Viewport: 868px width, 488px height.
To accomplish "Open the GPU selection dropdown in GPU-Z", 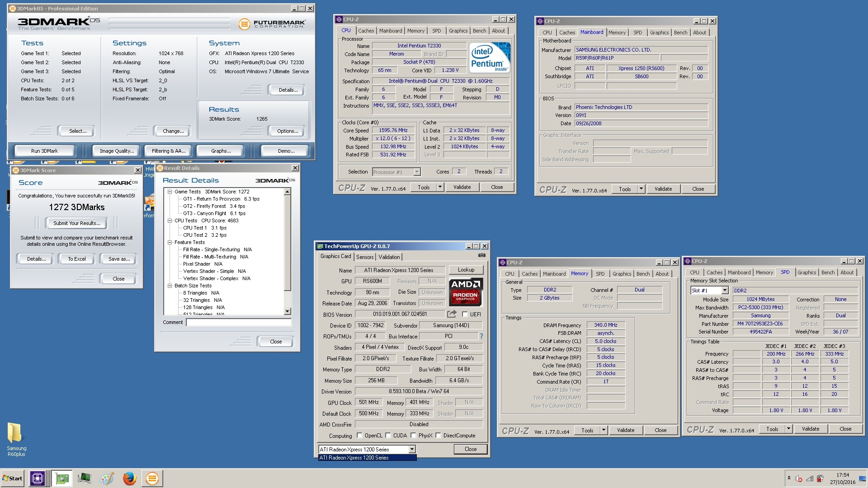I will (412, 450).
